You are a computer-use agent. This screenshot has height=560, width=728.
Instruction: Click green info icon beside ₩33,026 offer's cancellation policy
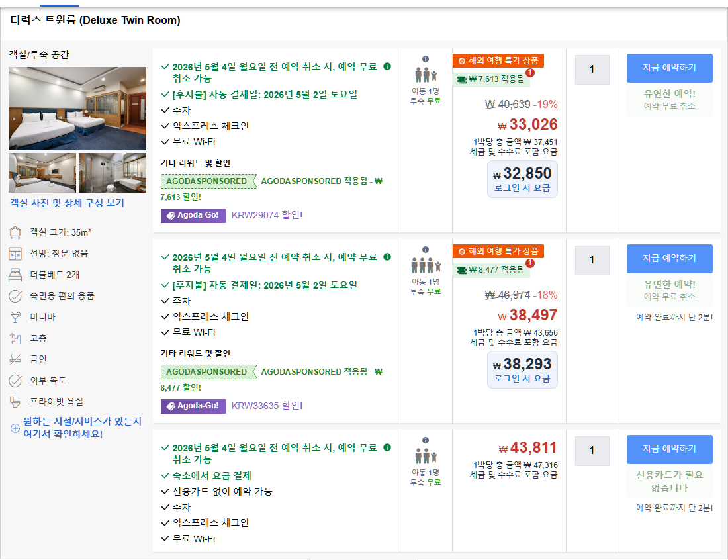point(387,66)
